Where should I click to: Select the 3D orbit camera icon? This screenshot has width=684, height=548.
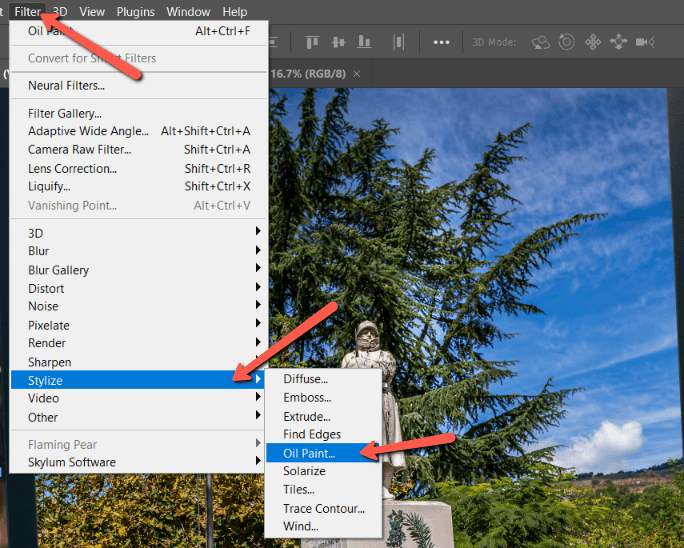pyautogui.click(x=541, y=42)
